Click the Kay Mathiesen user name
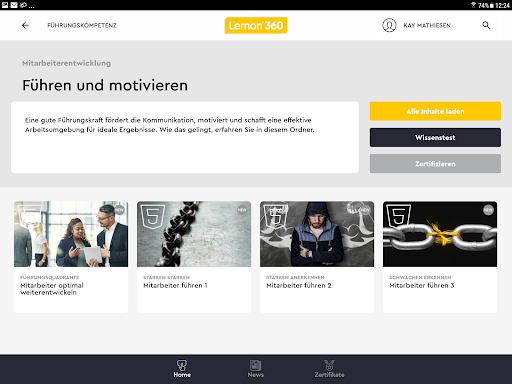512x384 pixels. [x=427, y=25]
